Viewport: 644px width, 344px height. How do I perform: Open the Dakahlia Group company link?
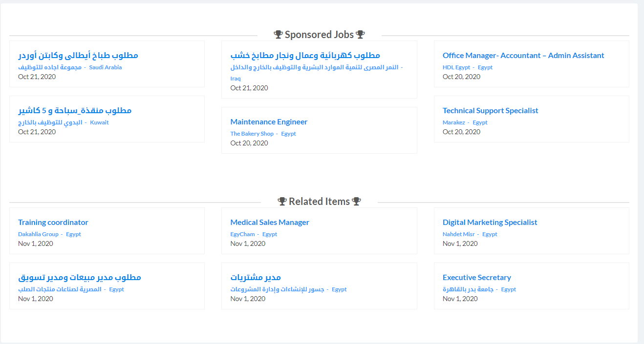[38, 234]
